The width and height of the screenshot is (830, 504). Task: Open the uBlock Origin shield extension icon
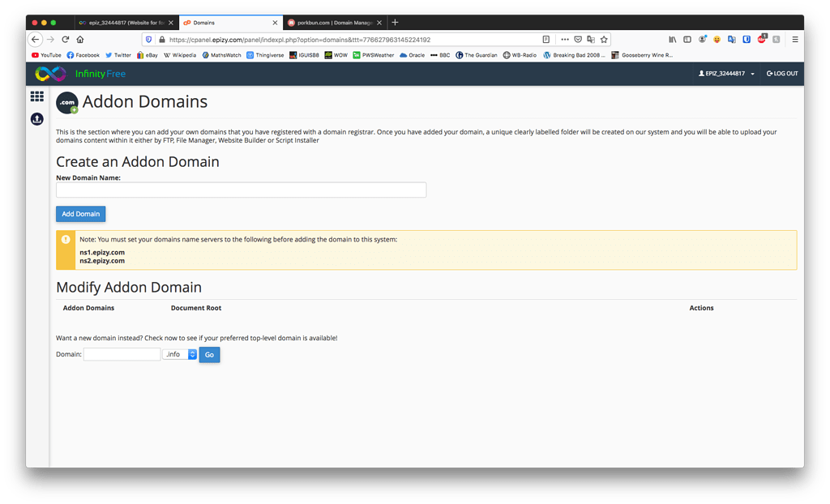pyautogui.click(x=747, y=39)
